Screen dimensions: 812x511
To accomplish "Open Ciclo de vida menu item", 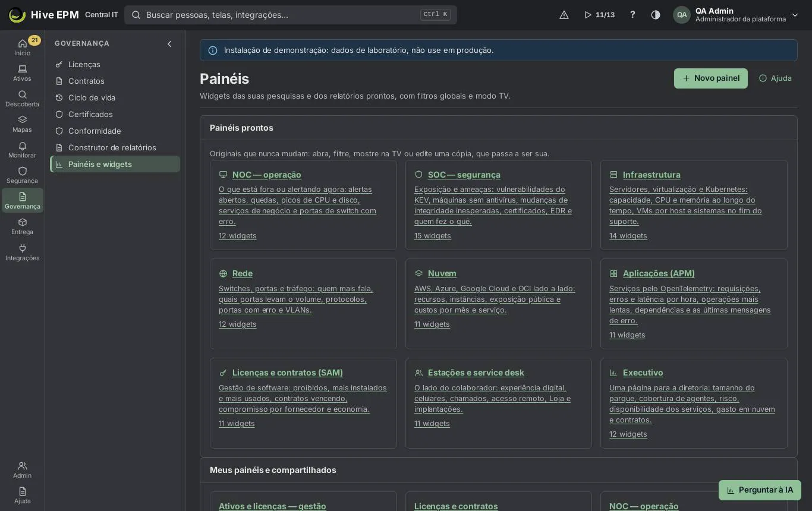I will pos(115,97).
